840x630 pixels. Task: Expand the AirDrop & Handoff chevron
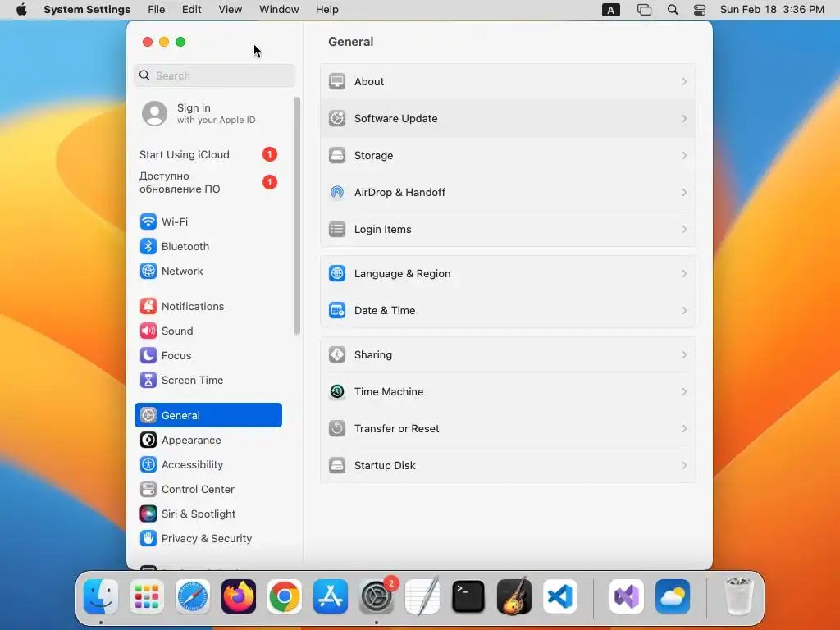tap(684, 192)
